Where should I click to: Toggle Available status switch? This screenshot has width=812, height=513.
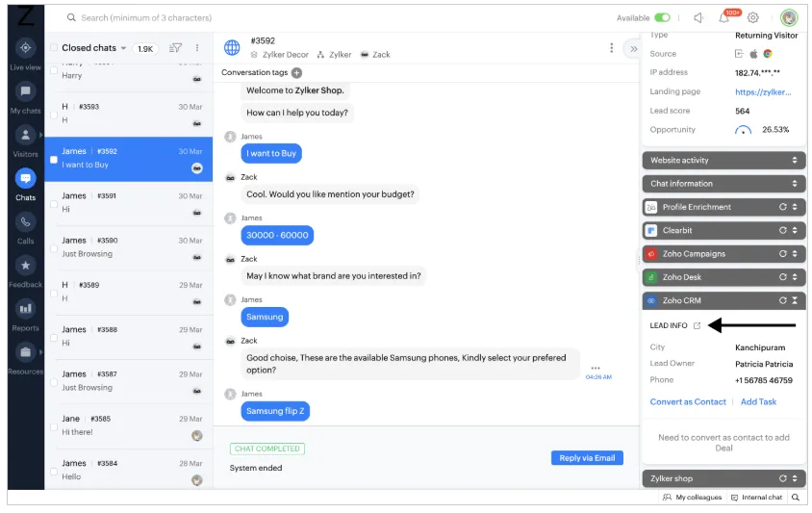(x=662, y=17)
